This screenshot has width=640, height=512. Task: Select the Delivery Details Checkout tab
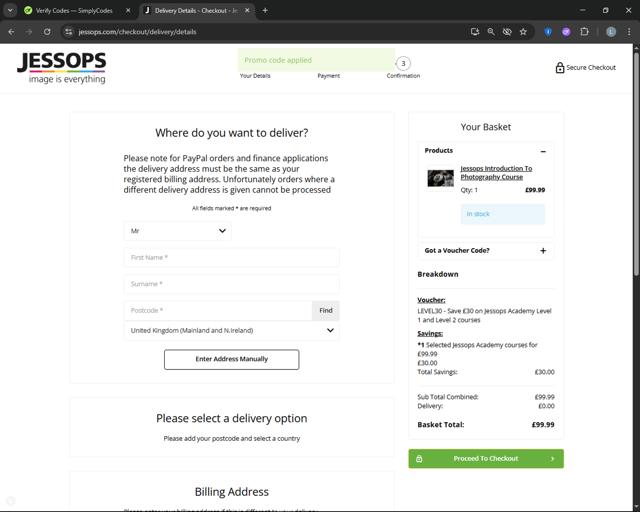(196, 11)
